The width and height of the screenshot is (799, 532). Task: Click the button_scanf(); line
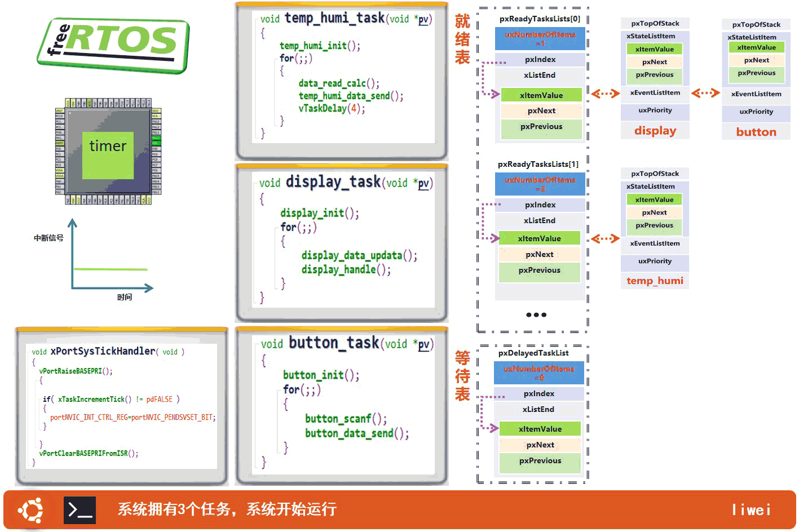click(346, 419)
